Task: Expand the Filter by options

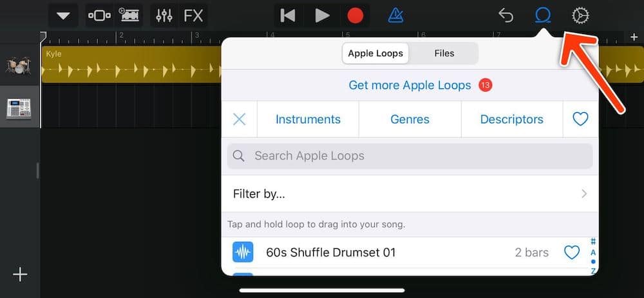Action: click(x=410, y=194)
